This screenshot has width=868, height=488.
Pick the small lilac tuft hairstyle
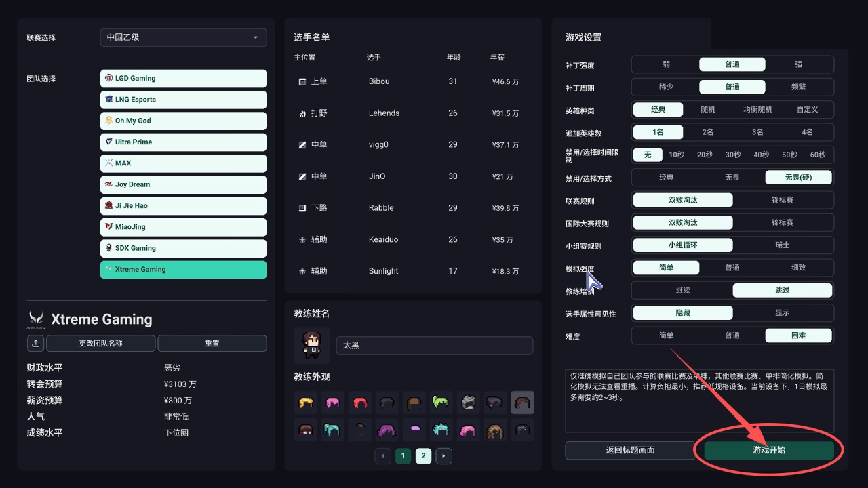414,430
